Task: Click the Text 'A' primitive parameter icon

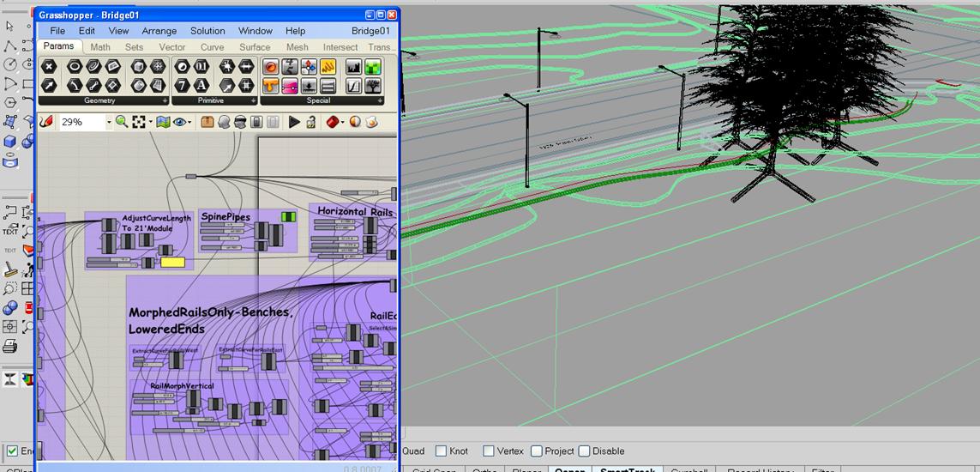Action: (201, 86)
